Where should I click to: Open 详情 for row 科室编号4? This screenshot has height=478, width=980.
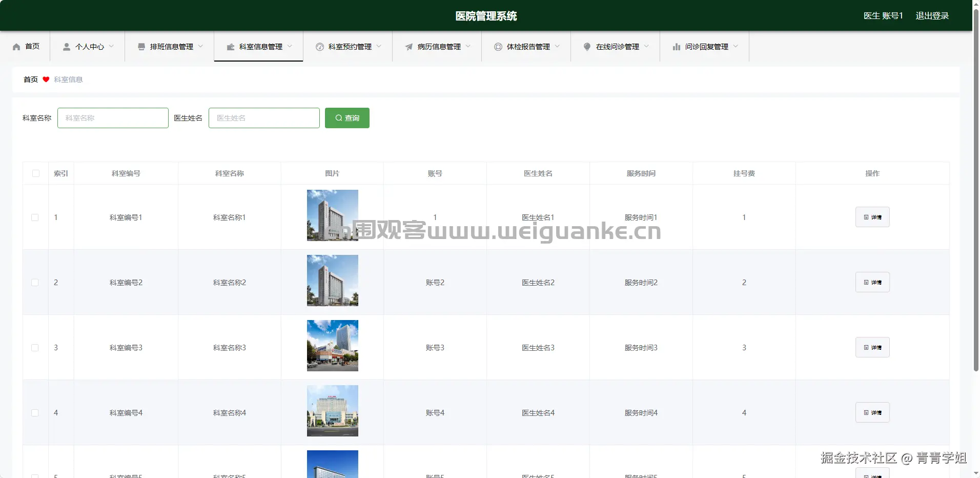pyautogui.click(x=872, y=412)
